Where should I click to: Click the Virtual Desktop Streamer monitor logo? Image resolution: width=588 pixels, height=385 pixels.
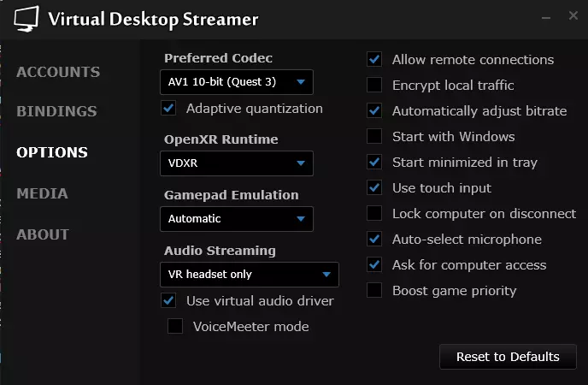tap(26, 18)
